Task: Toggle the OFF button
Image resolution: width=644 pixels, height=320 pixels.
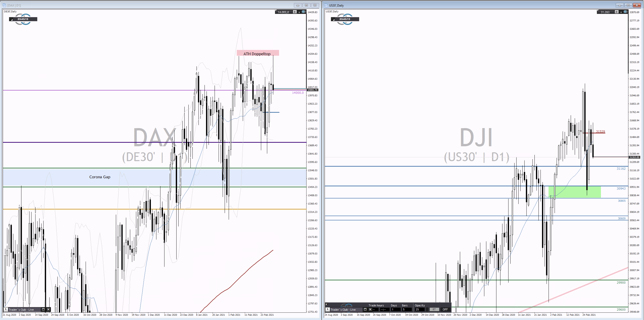Action: click(445, 310)
